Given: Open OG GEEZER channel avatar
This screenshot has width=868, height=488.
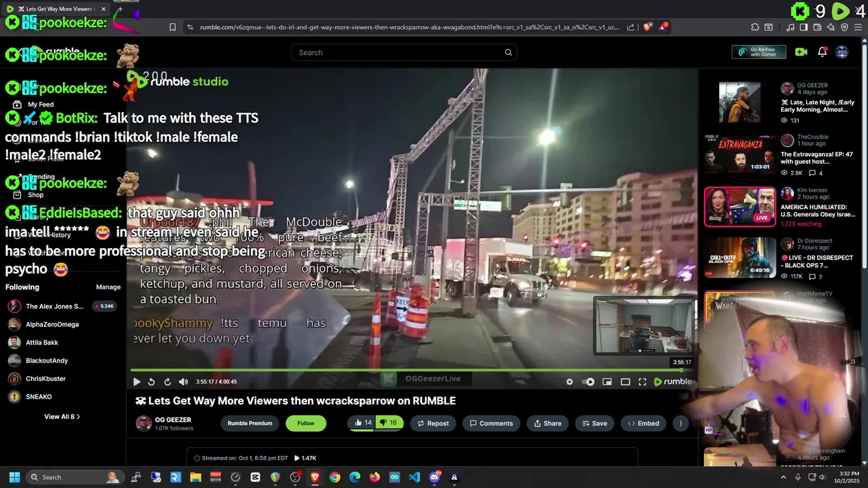Looking at the screenshot, I should tap(144, 424).
